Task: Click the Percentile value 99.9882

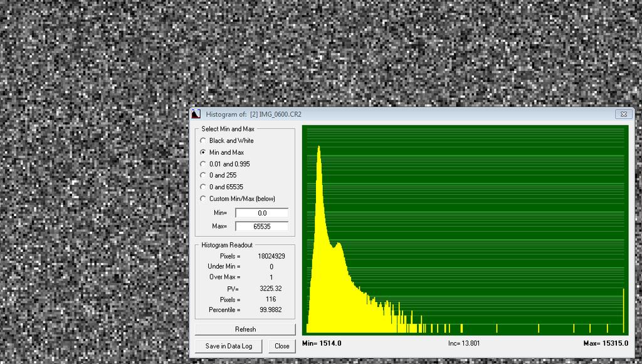Action: 271,309
